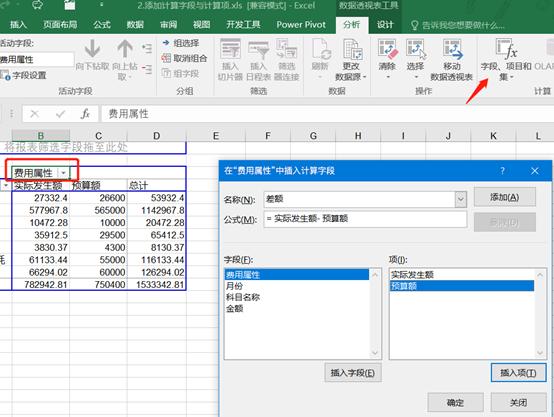This screenshot has height=417, width=554.
Task: Click the Clear (清除) pivot table icon
Action: 387,49
